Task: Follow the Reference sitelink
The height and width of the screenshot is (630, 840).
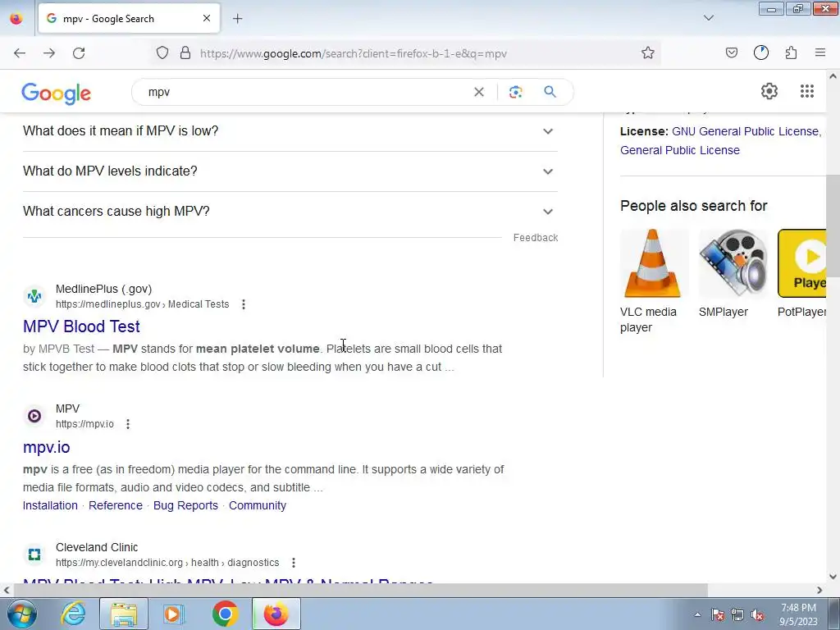Action: (x=115, y=505)
